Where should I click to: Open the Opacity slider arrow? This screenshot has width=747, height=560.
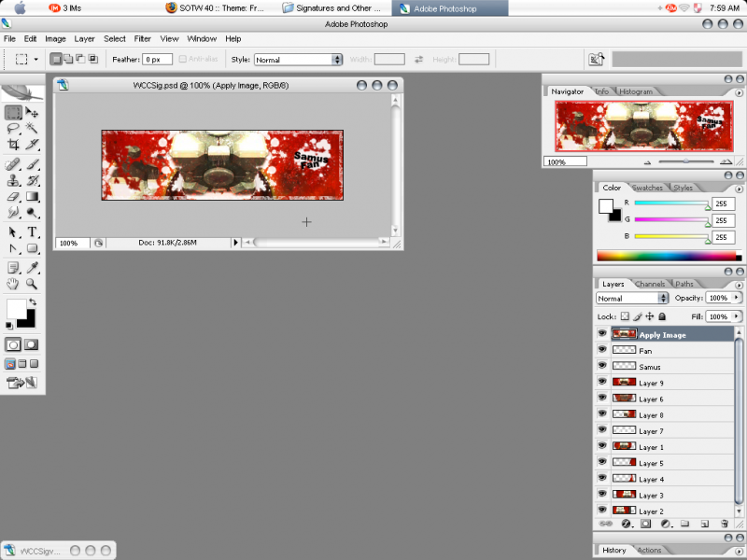tap(737, 298)
